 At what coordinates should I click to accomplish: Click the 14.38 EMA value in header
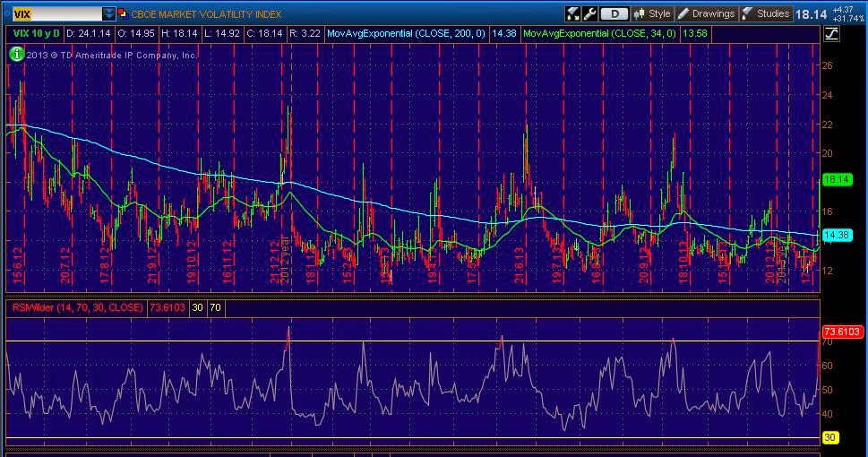click(503, 33)
